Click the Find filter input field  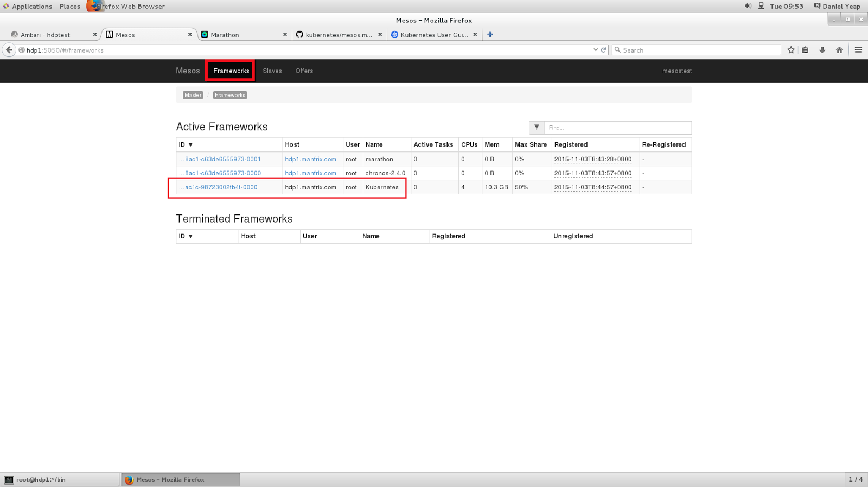[618, 128]
